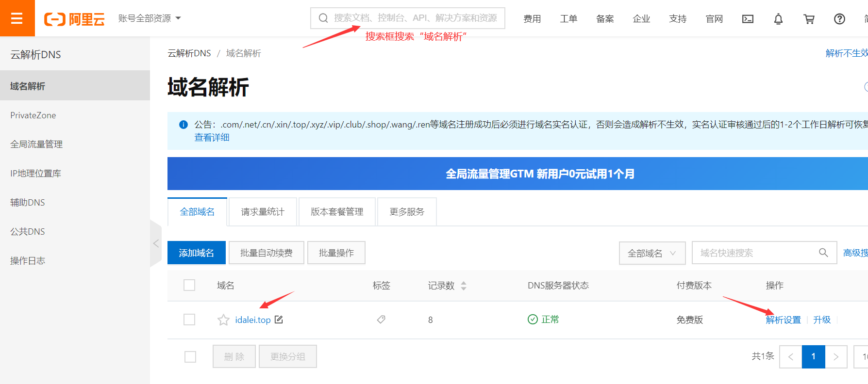Click the upgrade link for idalei.top
The width and height of the screenshot is (868, 384).
pos(822,320)
